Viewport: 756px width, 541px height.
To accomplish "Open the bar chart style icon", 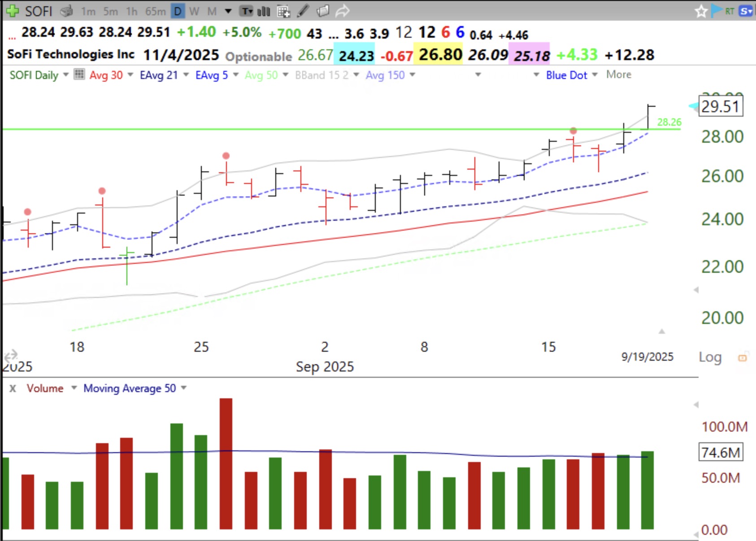I will [264, 11].
